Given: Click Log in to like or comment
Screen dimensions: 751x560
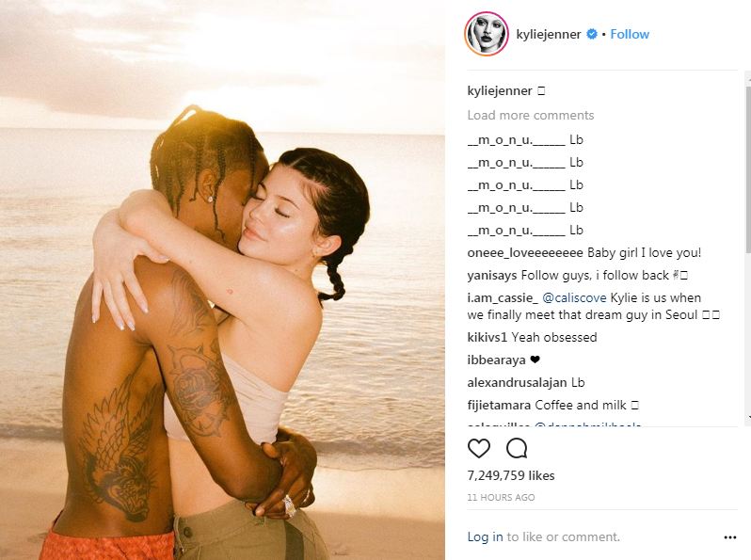Looking at the screenshot, I should (x=485, y=536).
